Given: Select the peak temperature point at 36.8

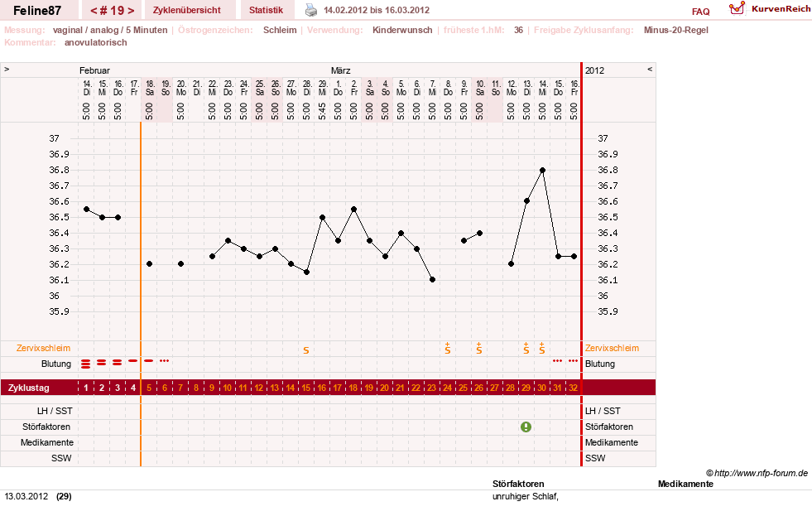Looking at the screenshot, I should 542,170.
